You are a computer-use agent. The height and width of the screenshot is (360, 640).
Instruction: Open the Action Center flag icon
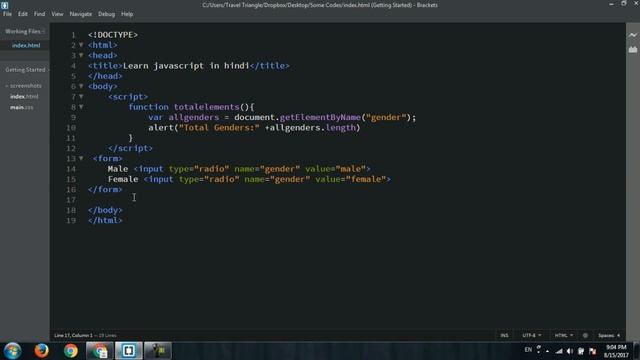(x=593, y=351)
